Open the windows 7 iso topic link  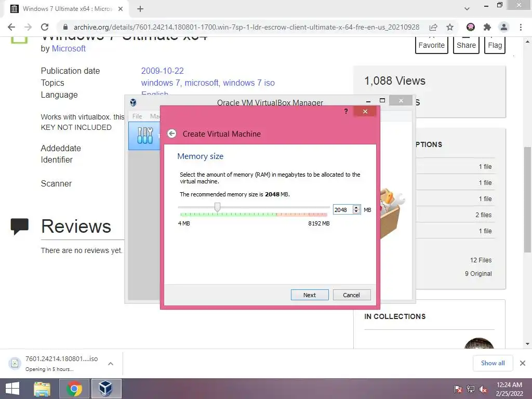249,83
